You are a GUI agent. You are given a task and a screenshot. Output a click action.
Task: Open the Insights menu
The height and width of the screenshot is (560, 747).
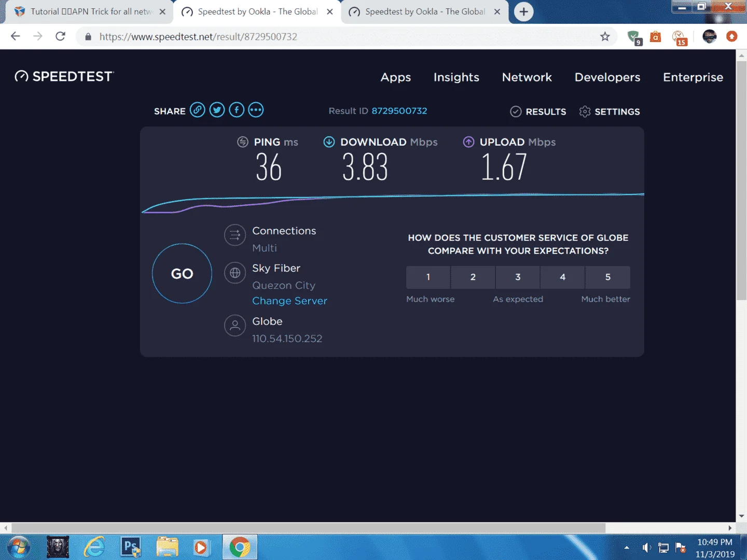point(457,77)
